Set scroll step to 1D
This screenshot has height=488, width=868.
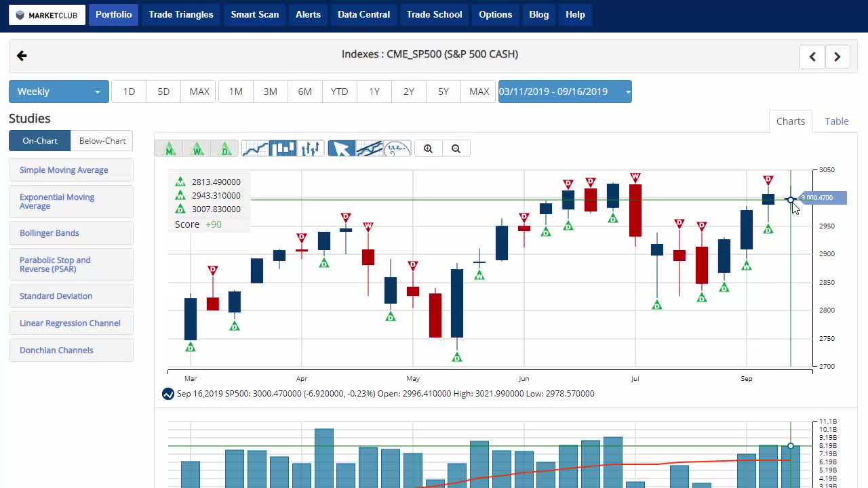[x=129, y=91]
